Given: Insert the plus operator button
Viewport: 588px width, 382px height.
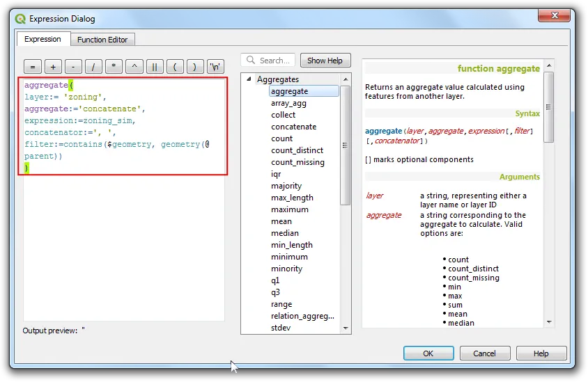Looking at the screenshot, I should [53, 67].
